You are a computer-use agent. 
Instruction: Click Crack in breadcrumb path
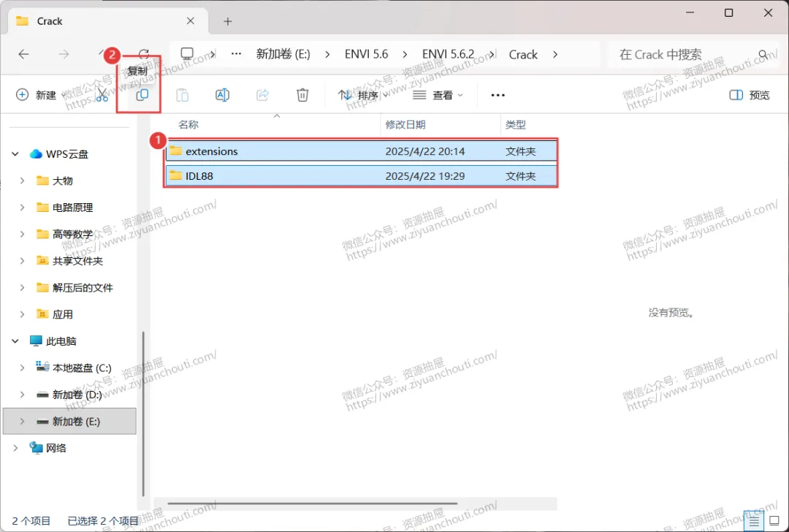pos(523,54)
